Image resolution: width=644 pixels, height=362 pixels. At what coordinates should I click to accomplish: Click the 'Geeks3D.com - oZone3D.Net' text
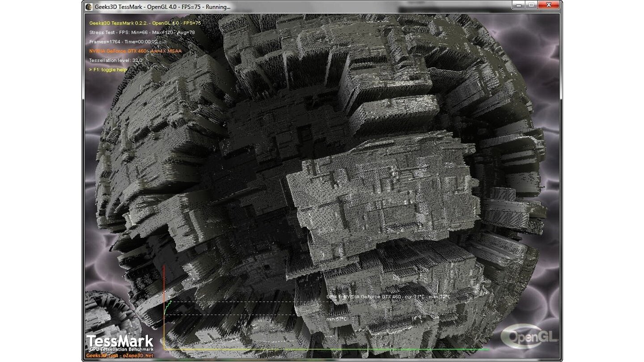coord(119,355)
